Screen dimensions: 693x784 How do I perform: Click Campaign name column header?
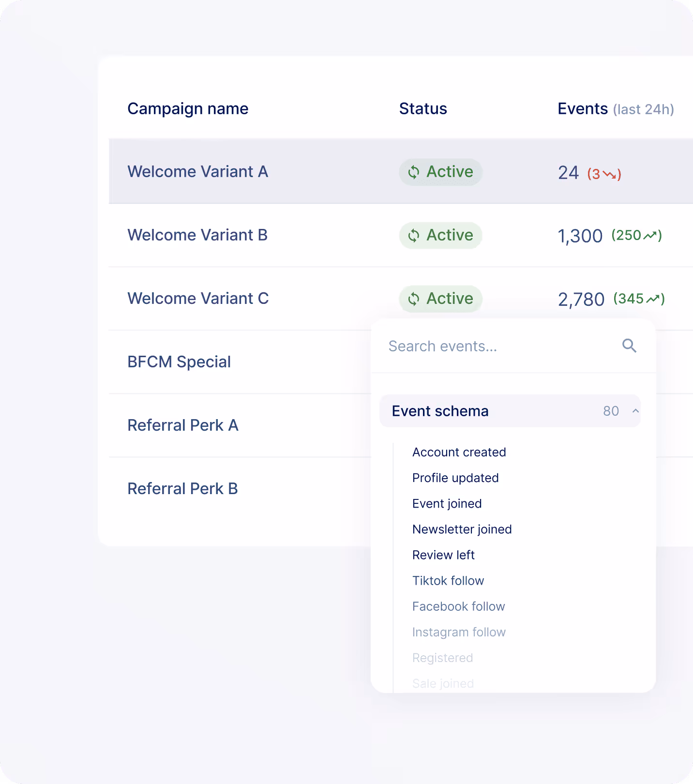point(188,109)
